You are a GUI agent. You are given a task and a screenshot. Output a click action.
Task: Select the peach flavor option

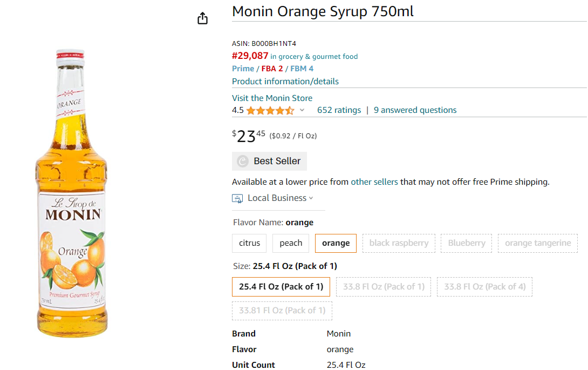click(x=291, y=243)
